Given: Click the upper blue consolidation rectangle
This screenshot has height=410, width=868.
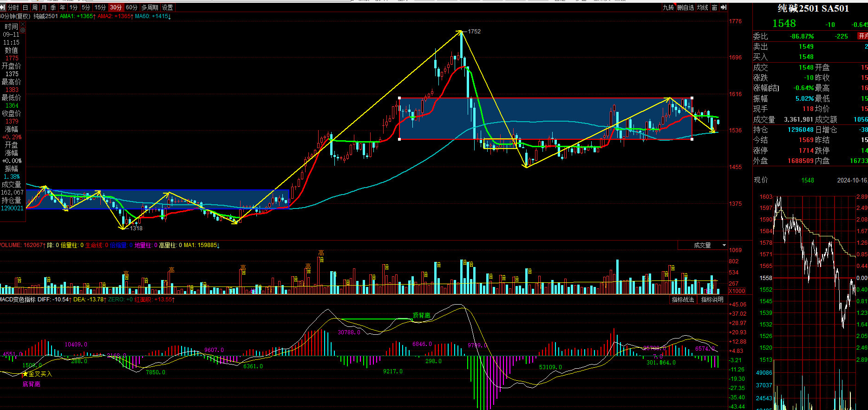Looking at the screenshot, I should (x=546, y=118).
